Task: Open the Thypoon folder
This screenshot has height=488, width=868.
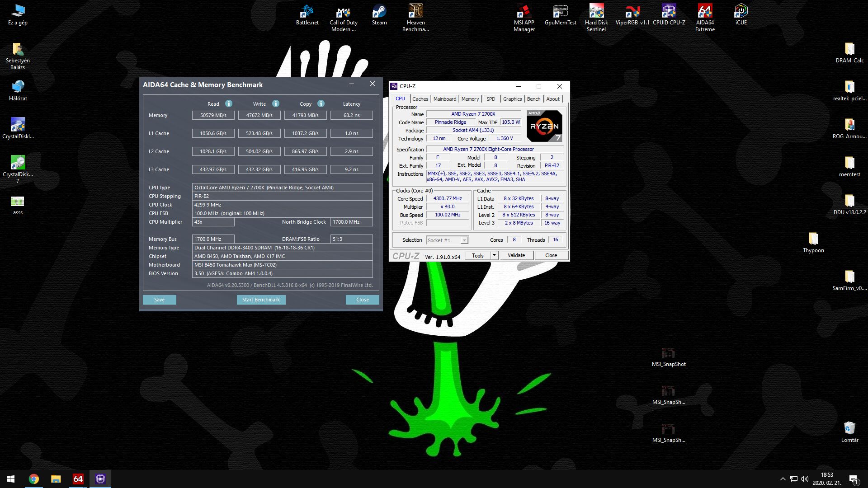Action: 813,242
